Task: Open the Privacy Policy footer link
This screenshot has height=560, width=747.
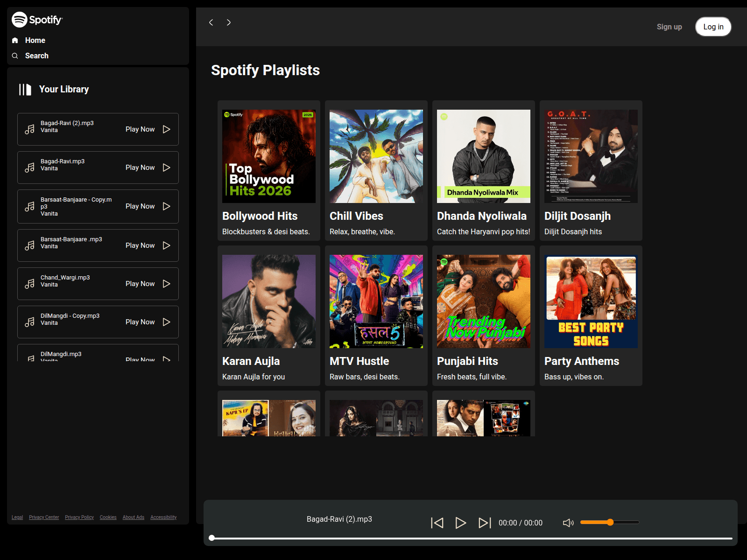Action: [x=79, y=517]
